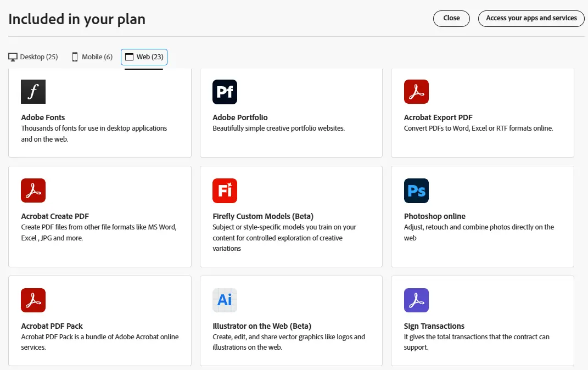Click the Acrobat Export PDF title
This screenshot has height=370, width=588.
(438, 117)
